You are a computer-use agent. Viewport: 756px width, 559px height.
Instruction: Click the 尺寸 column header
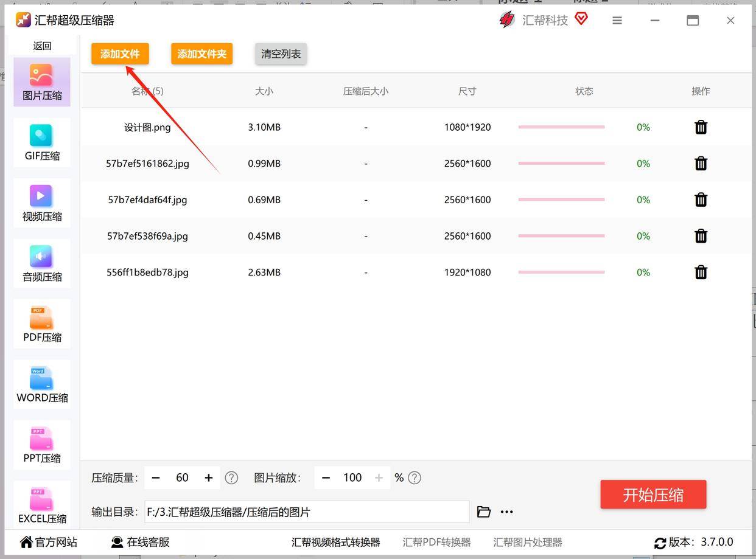[x=467, y=91]
